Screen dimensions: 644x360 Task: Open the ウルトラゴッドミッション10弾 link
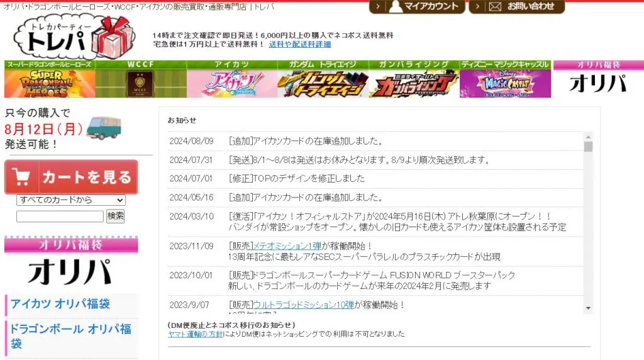(304, 305)
